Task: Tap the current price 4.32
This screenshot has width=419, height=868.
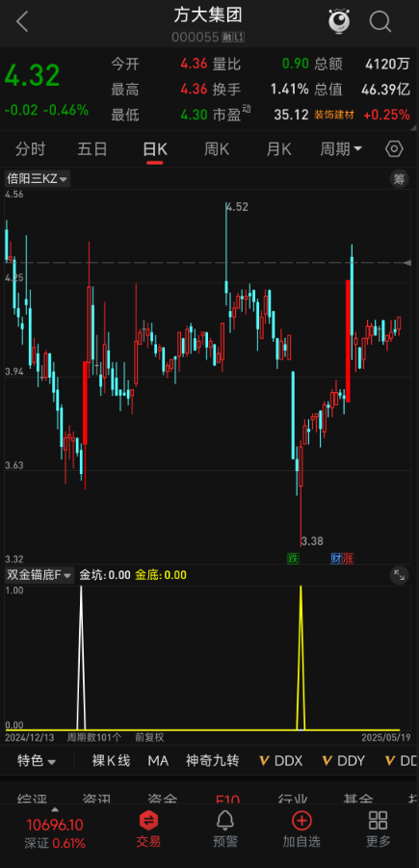Action: (32, 76)
